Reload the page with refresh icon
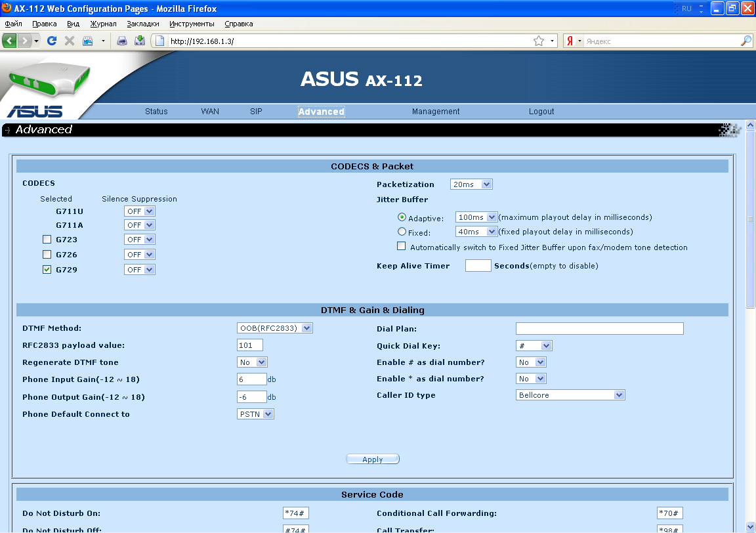Image resolution: width=756 pixels, height=533 pixels. click(52, 41)
